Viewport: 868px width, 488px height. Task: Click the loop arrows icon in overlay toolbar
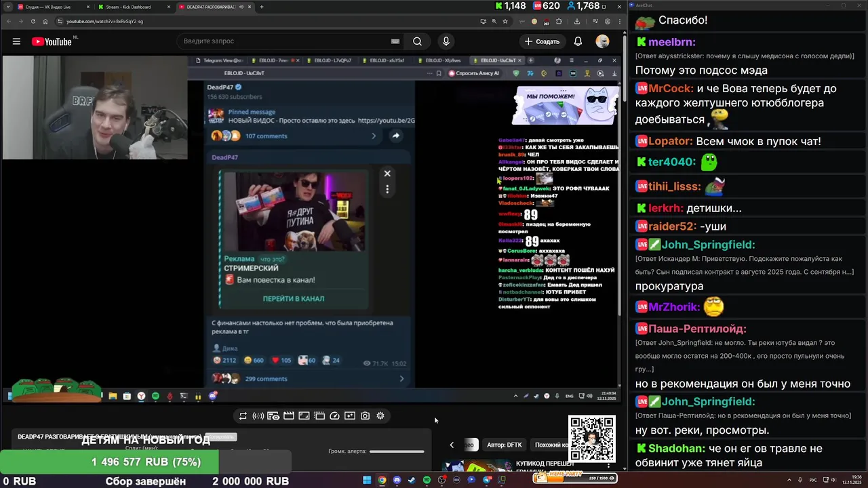click(243, 415)
